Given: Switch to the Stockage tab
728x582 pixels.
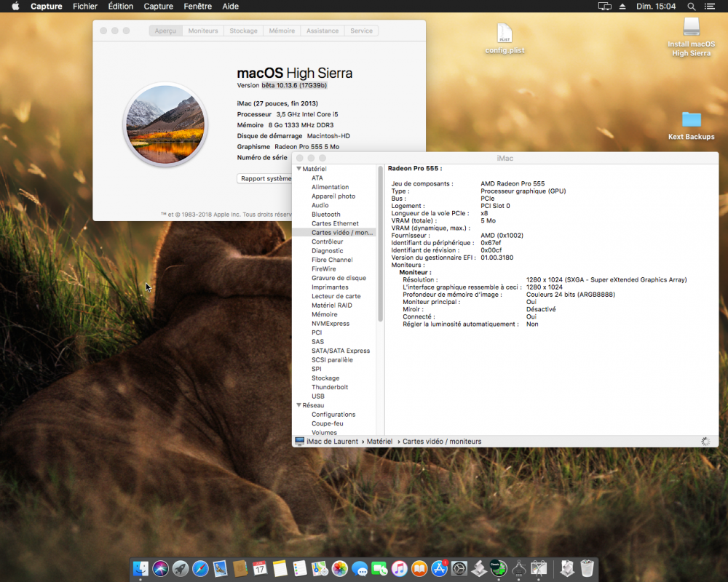Looking at the screenshot, I should (x=243, y=31).
